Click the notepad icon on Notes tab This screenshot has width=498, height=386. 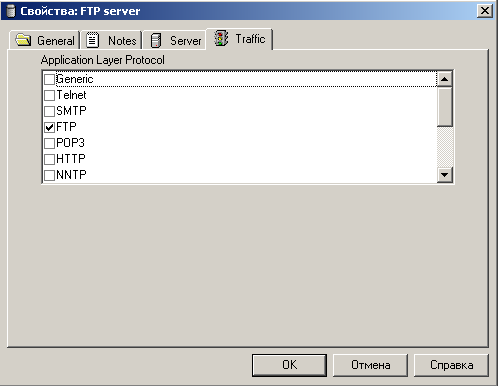pos(93,40)
